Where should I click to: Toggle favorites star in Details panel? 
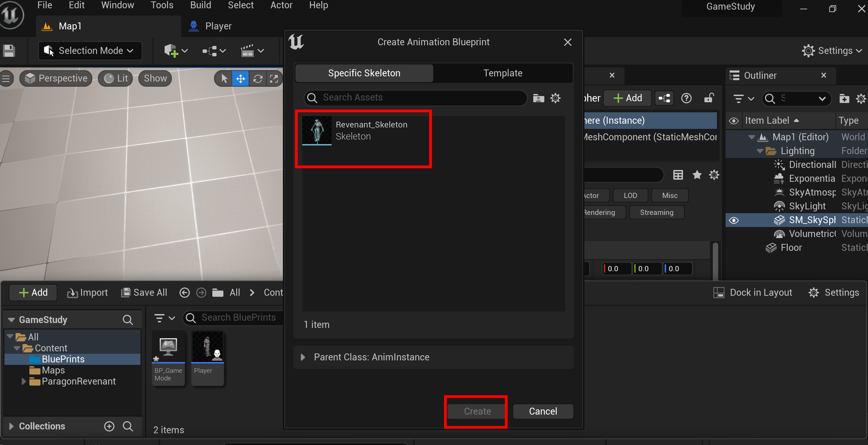697,175
